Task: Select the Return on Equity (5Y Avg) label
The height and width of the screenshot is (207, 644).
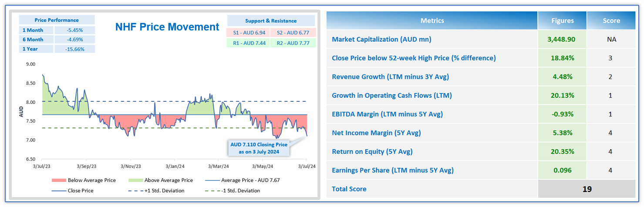Action: (372, 151)
